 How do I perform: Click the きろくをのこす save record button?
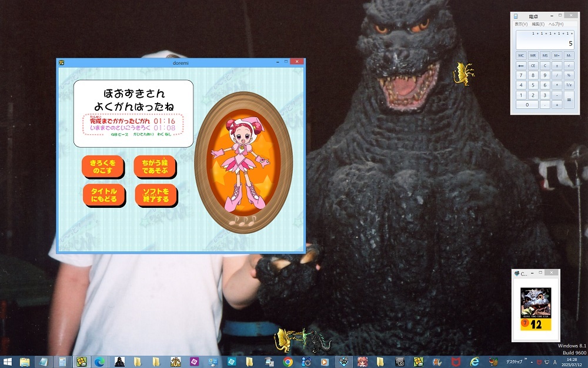pos(103,167)
